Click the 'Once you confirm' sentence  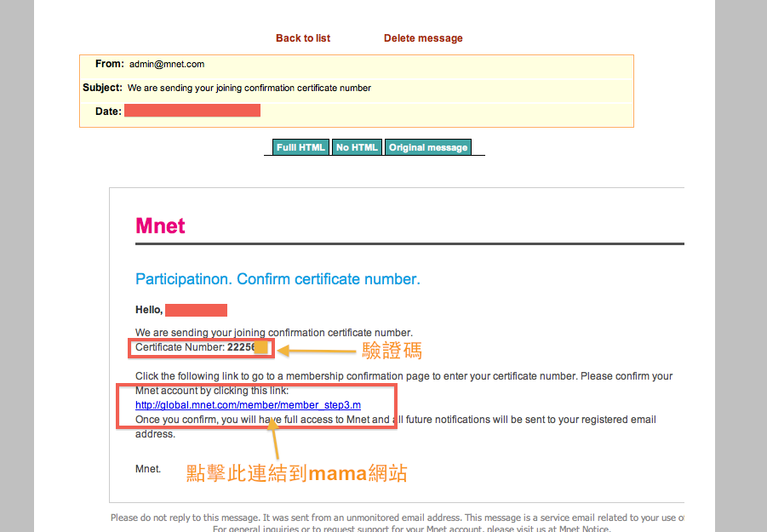[x=396, y=426]
